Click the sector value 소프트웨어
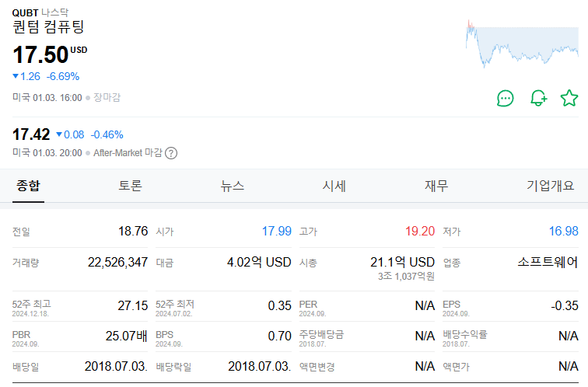 548,262
